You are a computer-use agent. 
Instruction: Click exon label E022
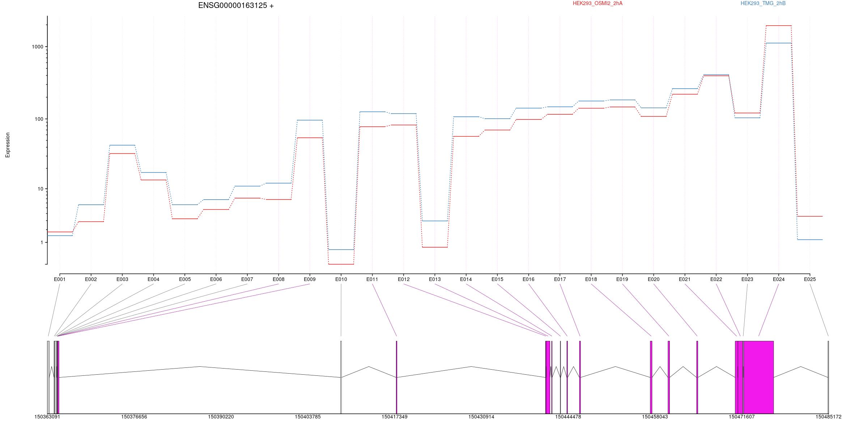click(x=716, y=279)
